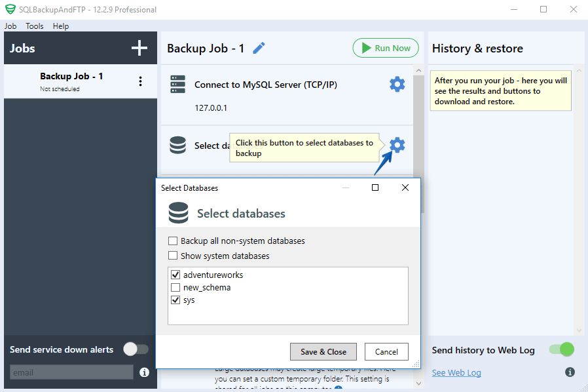Click SQLBackupAndFTP shield logo in title bar
Image resolution: width=588 pixels, height=392 pixels.
pyautogui.click(x=10, y=9)
